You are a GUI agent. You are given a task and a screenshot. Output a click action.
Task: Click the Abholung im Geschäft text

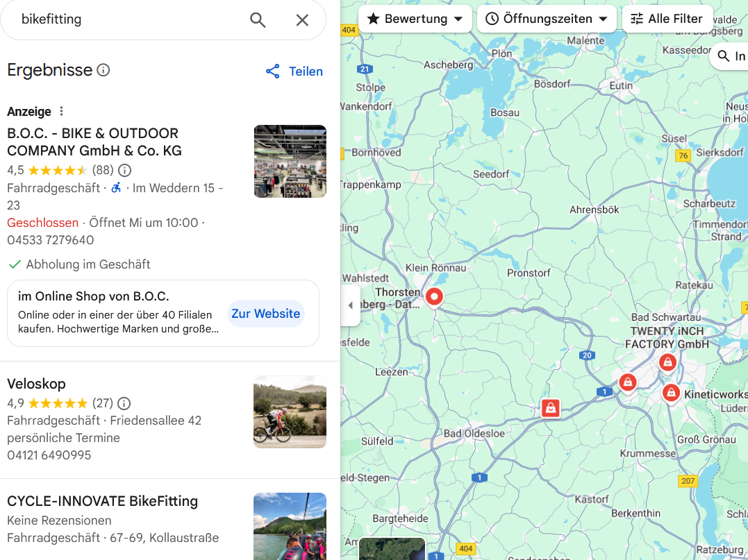click(88, 264)
